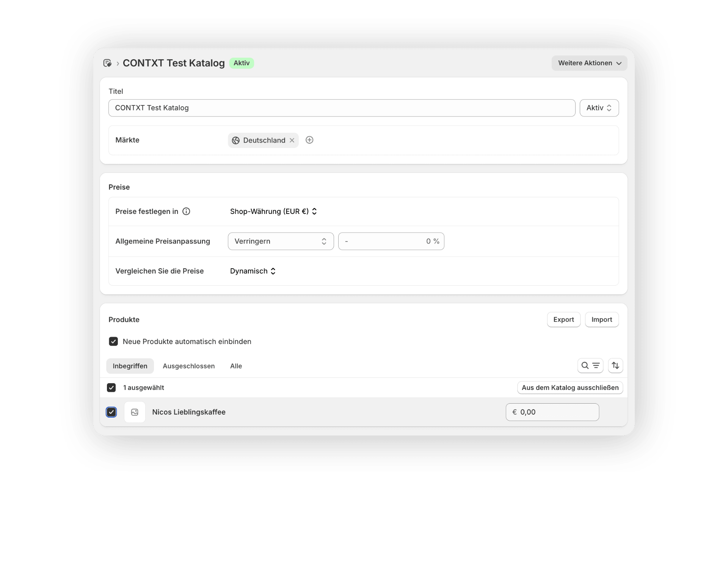Click Aus dem Katalog ausschließen
Viewport: 728px width, 569px height.
(x=570, y=388)
